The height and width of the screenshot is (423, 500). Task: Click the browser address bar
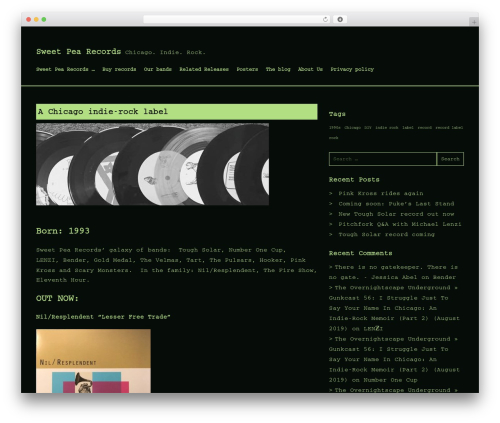point(237,19)
